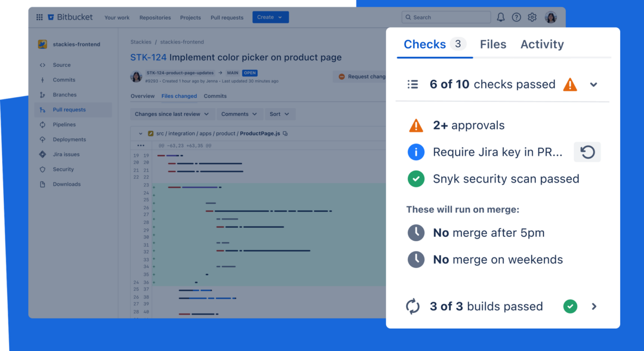The width and height of the screenshot is (644, 351).
Task: Click the STK-124-product-page-updates branch label
Action: click(180, 73)
